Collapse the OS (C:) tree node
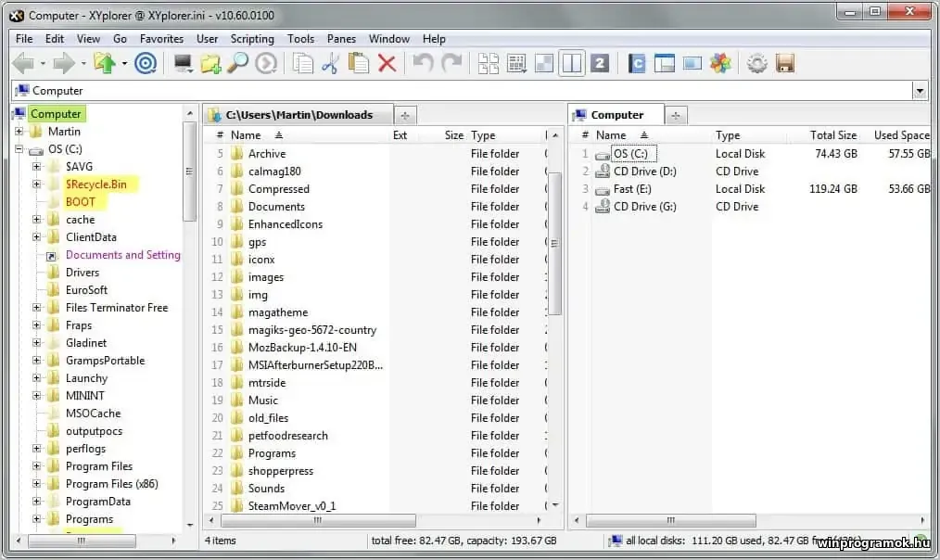 [19, 148]
